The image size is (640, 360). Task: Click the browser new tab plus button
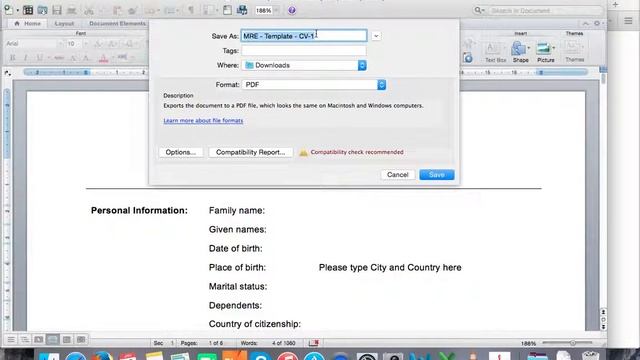[x=616, y=4]
